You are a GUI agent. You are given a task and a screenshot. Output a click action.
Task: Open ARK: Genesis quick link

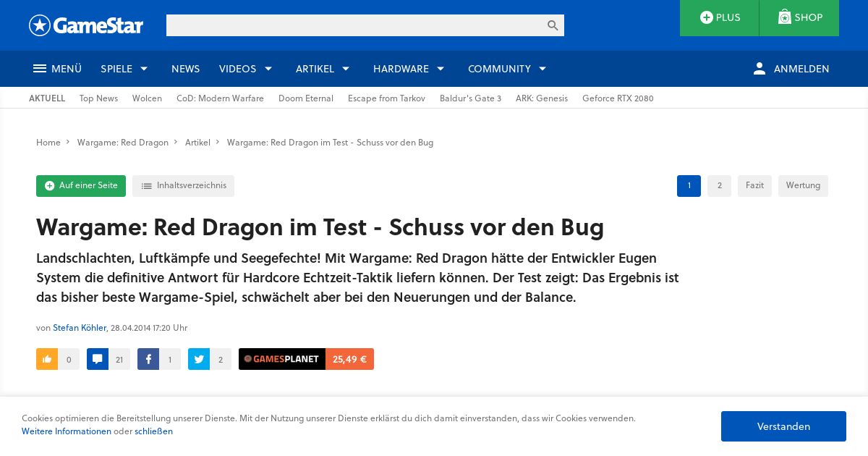click(x=542, y=98)
